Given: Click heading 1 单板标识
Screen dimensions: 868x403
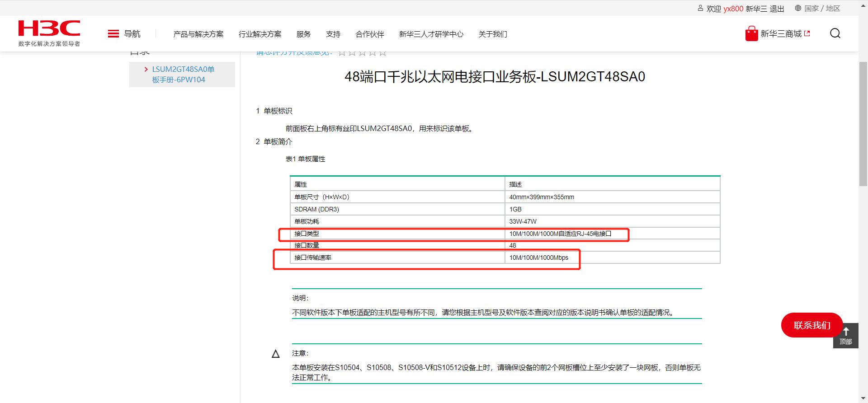Looking at the screenshot, I should (274, 111).
